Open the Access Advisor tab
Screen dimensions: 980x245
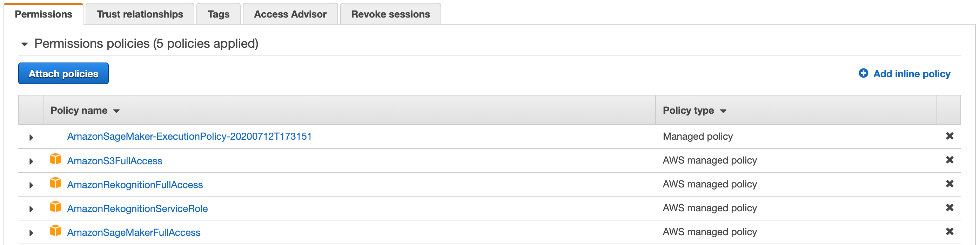[290, 14]
